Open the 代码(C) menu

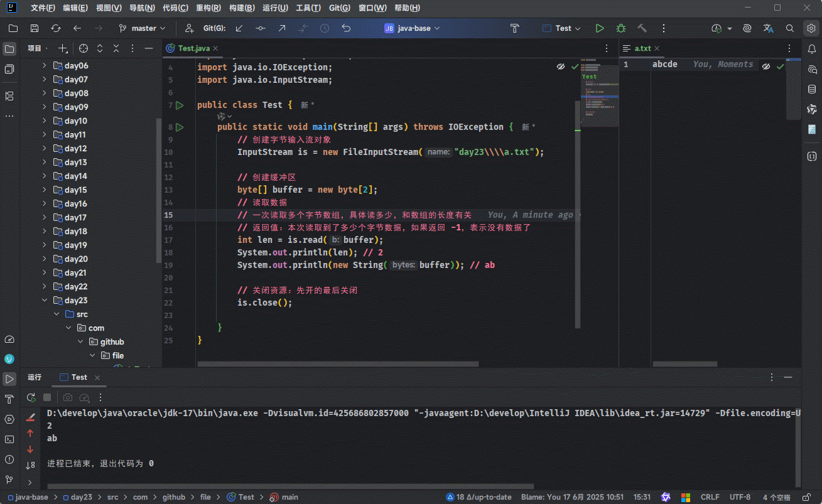pos(175,8)
